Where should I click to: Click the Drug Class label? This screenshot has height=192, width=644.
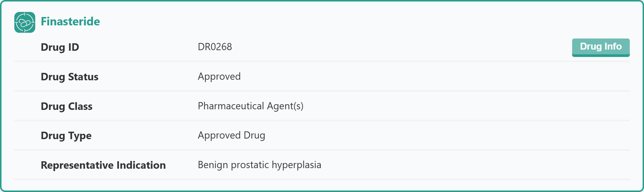point(67,106)
